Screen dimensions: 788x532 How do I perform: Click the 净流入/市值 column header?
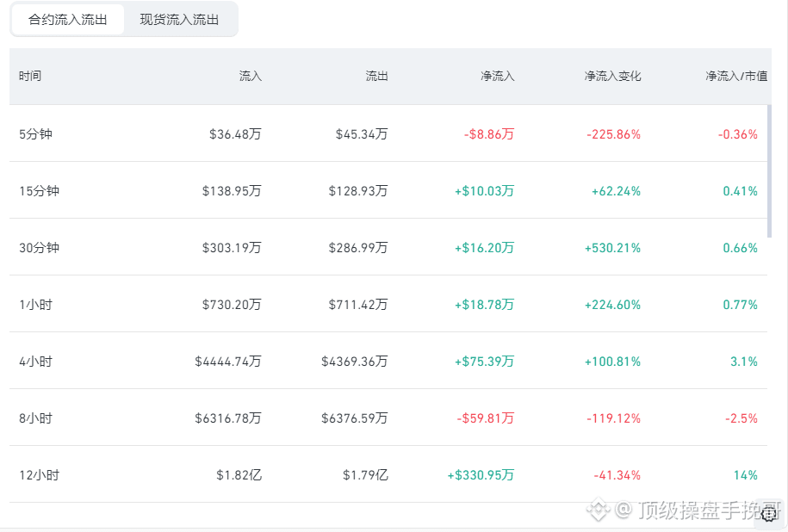pyautogui.click(x=736, y=76)
